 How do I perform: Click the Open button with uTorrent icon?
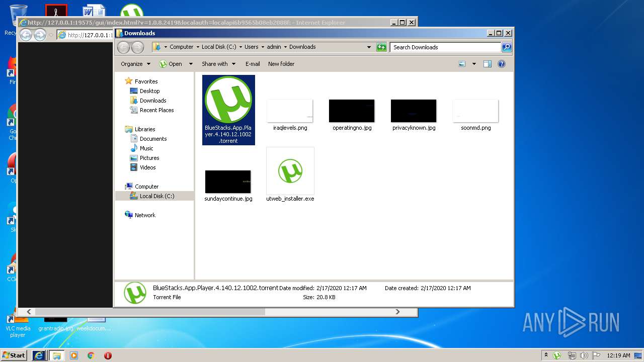tap(171, 64)
